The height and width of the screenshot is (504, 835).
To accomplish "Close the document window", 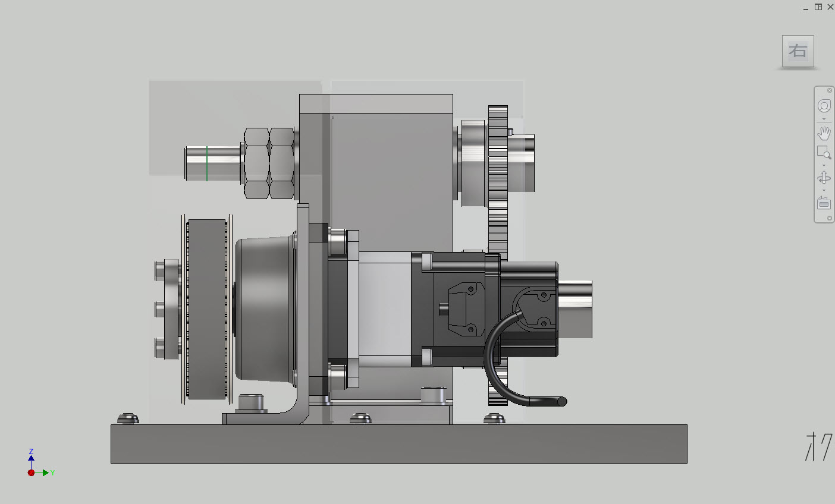I will click(830, 7).
